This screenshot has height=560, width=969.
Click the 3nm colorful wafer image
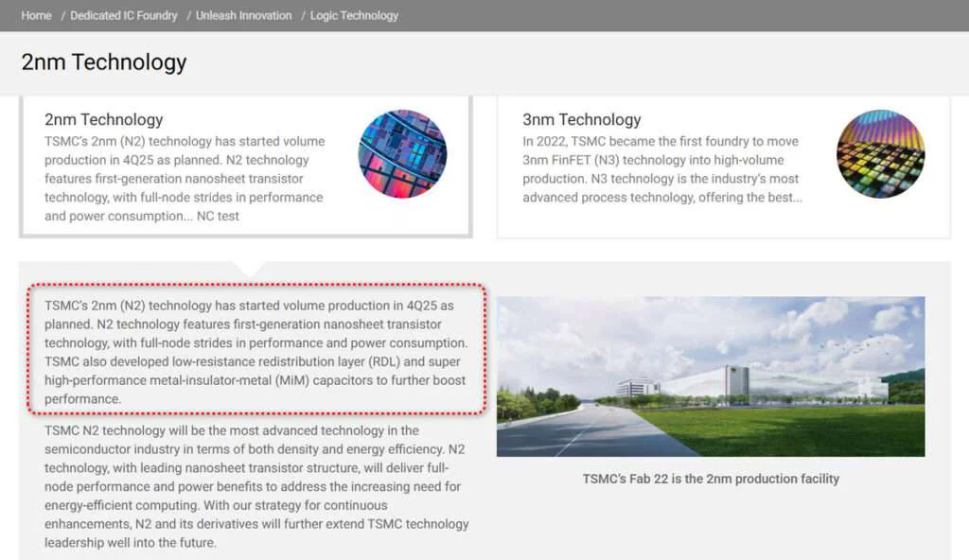[880, 153]
